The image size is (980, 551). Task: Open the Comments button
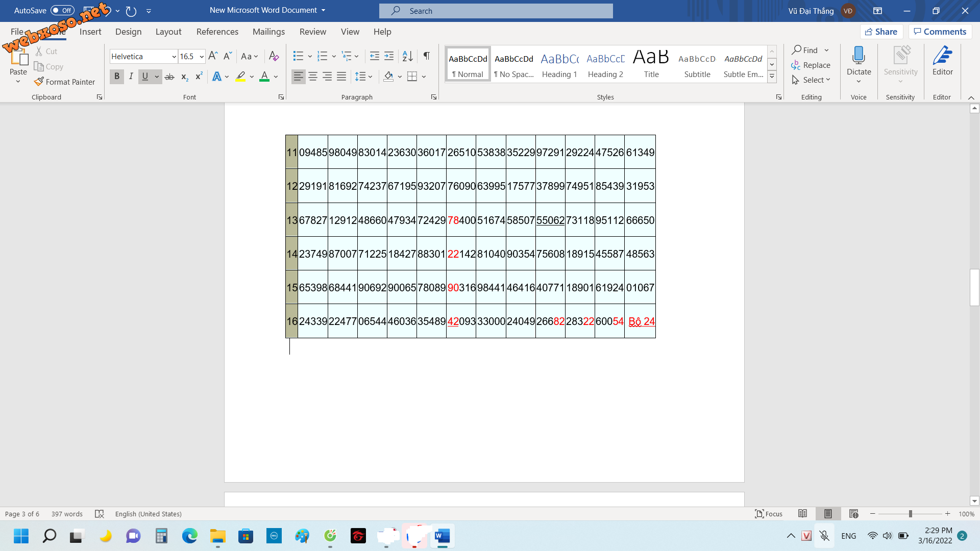940,32
